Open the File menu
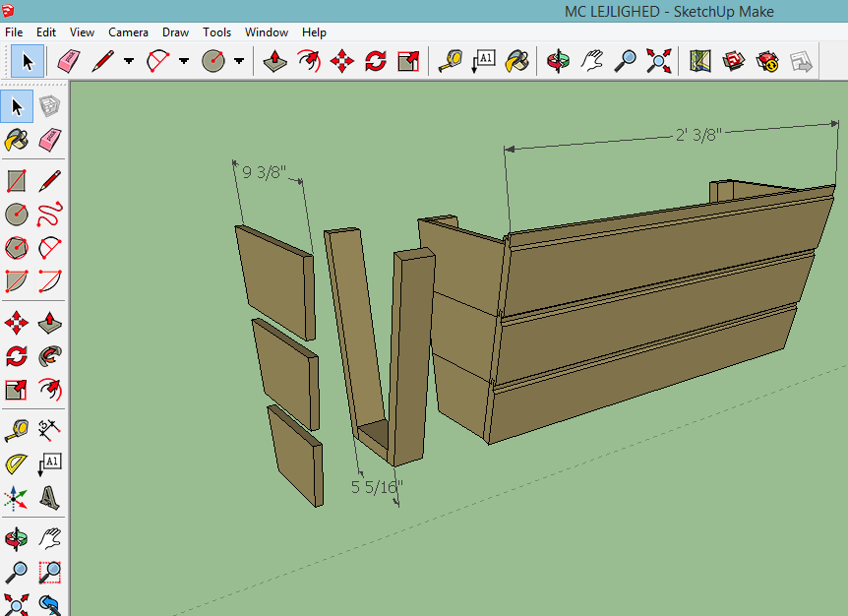The height and width of the screenshot is (616, 848). tap(14, 32)
